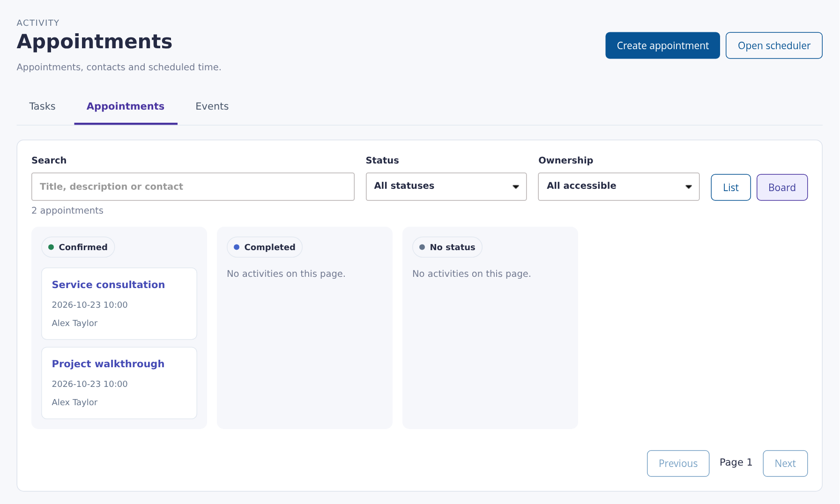Click the Previous page button
Image resolution: width=840 pixels, height=504 pixels.
tap(678, 463)
